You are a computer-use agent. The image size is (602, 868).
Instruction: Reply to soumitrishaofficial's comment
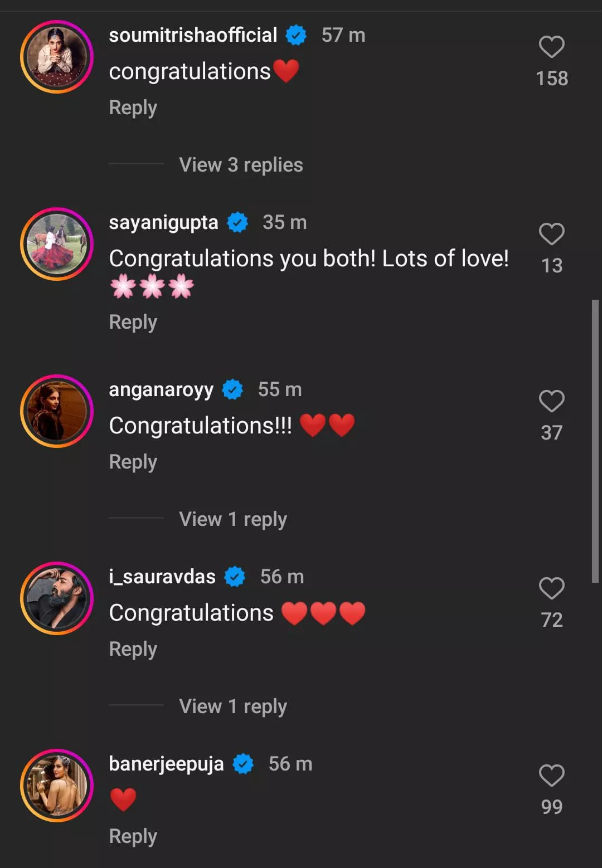(x=133, y=108)
